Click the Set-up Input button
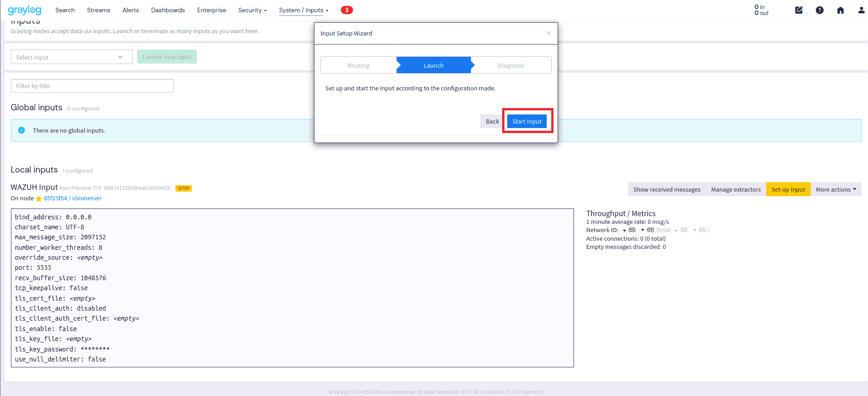Viewport: 868px width, 396px height. [788, 189]
